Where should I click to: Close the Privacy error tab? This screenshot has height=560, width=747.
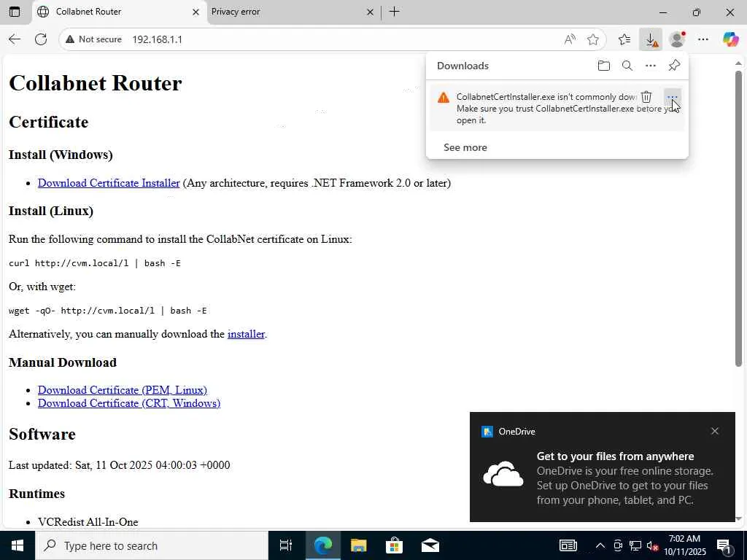coord(370,12)
